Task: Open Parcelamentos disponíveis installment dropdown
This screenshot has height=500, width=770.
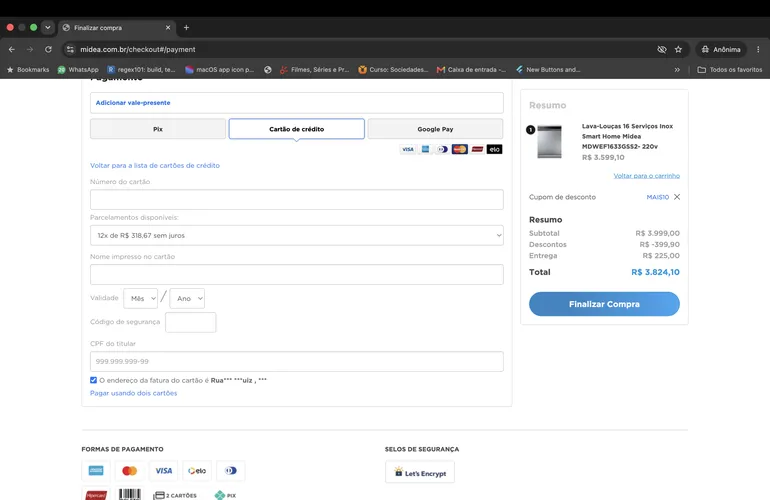Action: click(x=297, y=235)
